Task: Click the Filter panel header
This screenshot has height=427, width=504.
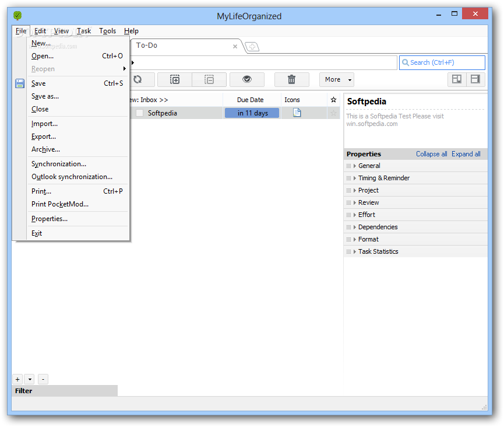Action: point(65,391)
